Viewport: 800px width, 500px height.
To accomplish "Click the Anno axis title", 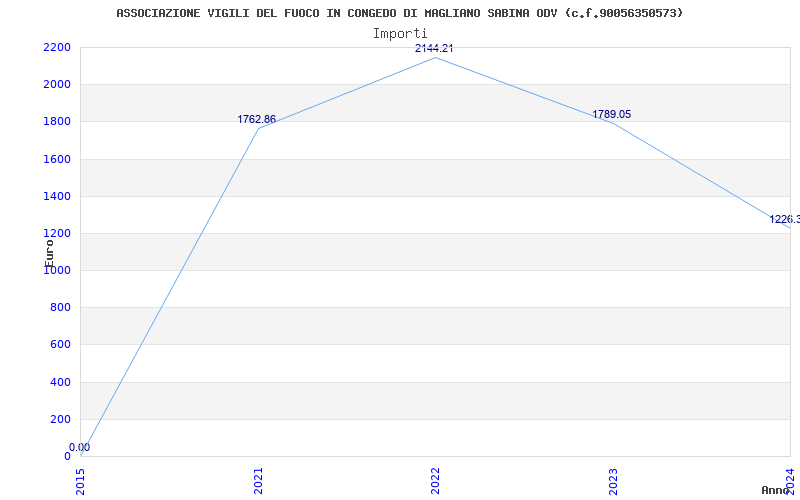I will pos(775,490).
